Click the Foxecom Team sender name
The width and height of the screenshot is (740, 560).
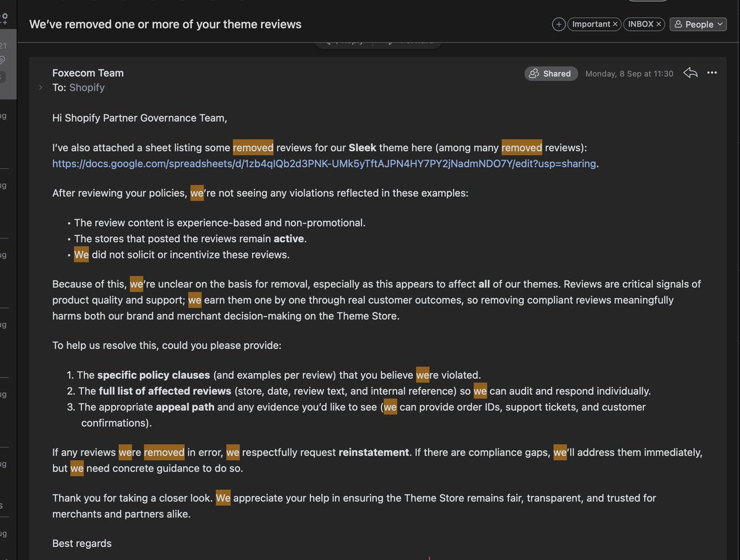click(88, 73)
